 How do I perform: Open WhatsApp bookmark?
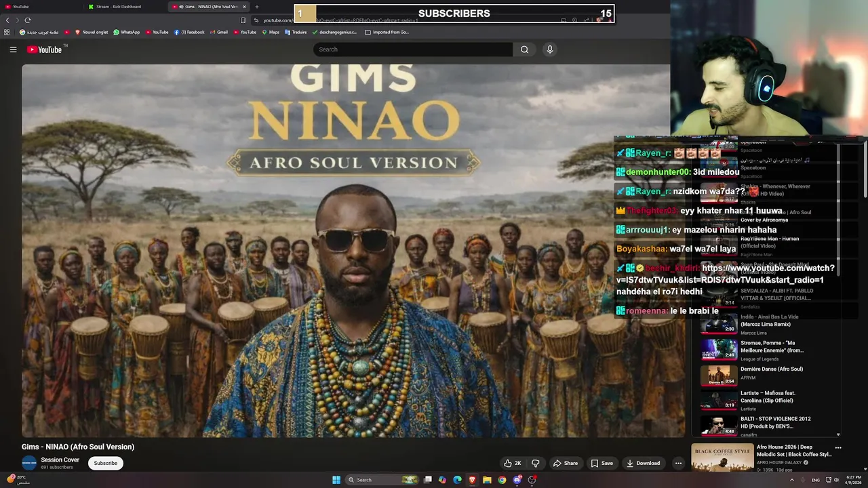coord(126,32)
